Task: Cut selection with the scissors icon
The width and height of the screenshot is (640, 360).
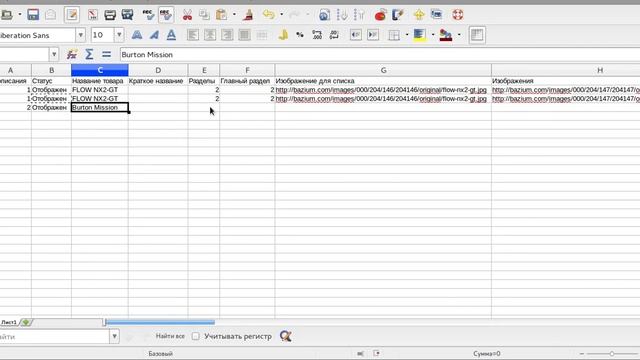Action: (187, 15)
